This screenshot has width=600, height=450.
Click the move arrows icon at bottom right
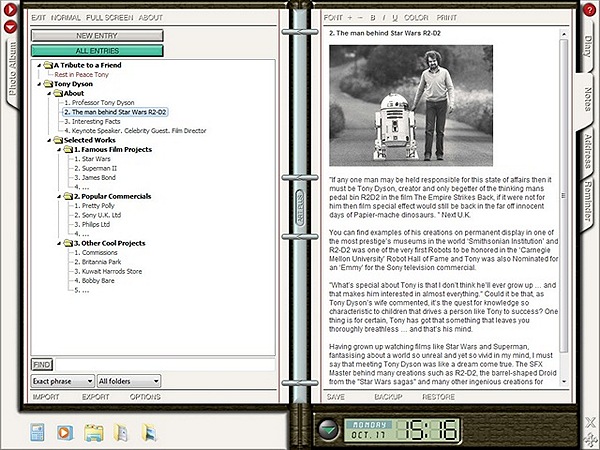(590, 439)
